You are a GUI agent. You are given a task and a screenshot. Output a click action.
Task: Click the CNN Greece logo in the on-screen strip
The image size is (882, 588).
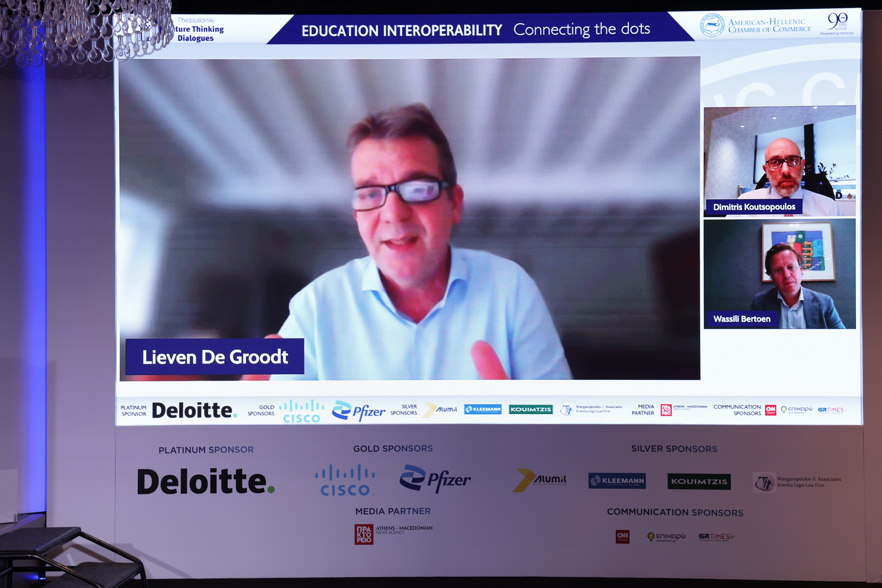click(771, 410)
